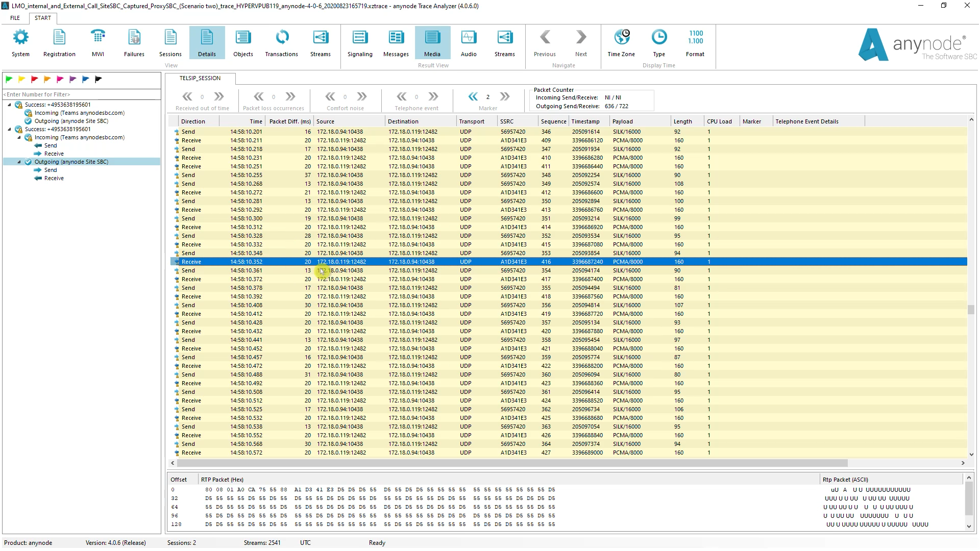Image resolution: width=980 pixels, height=551 pixels.
Task: Select Receive under selected Outgoing node
Action: tap(54, 178)
